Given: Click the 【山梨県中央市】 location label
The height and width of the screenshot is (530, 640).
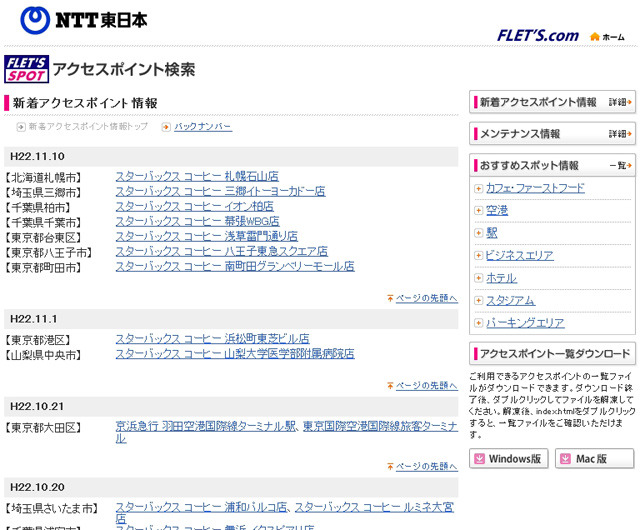Looking at the screenshot, I should pyautogui.click(x=43, y=355).
